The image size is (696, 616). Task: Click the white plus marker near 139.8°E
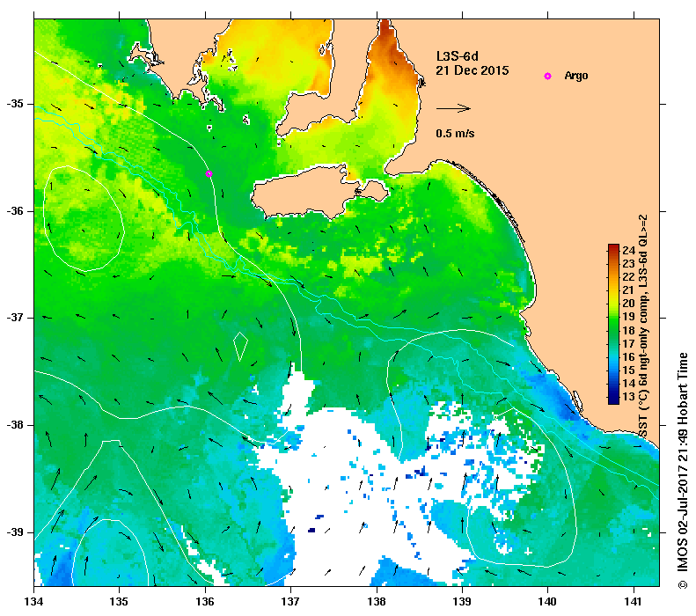point(528,552)
